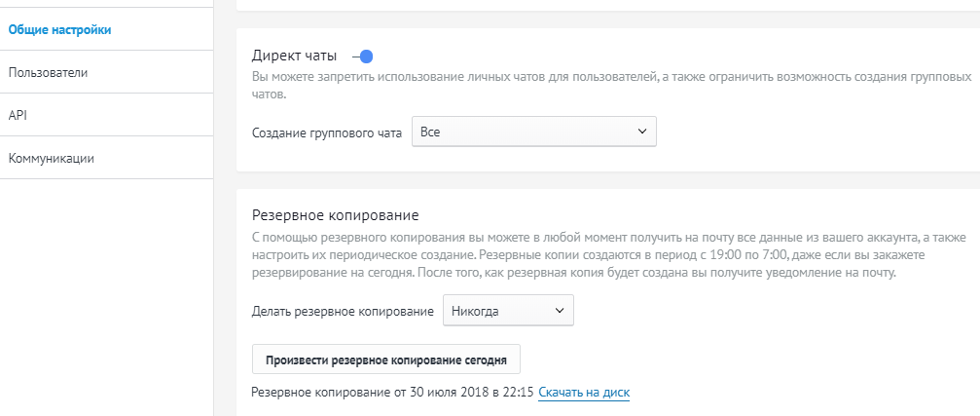The width and height of the screenshot is (980, 416).
Task: Turn off the Директ чаты switch
Action: [362, 57]
